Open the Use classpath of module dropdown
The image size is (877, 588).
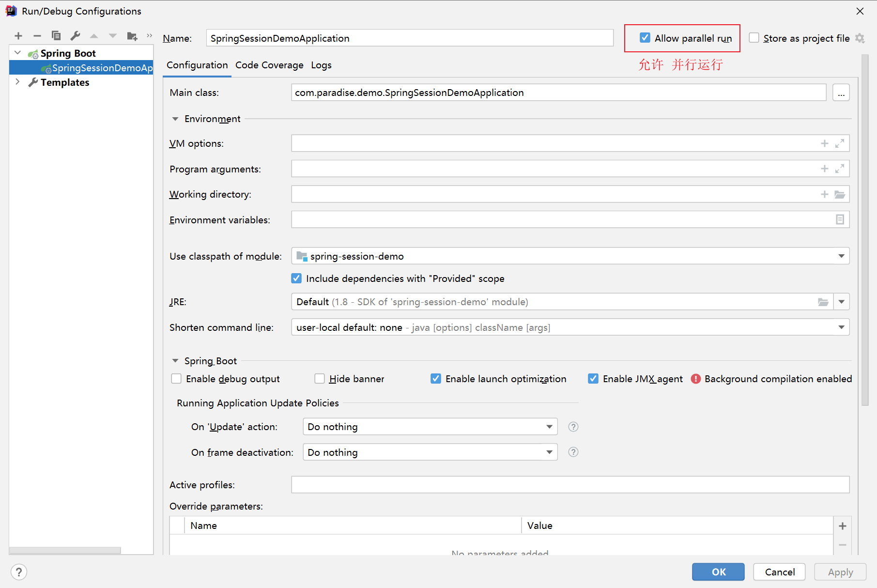pyautogui.click(x=841, y=256)
